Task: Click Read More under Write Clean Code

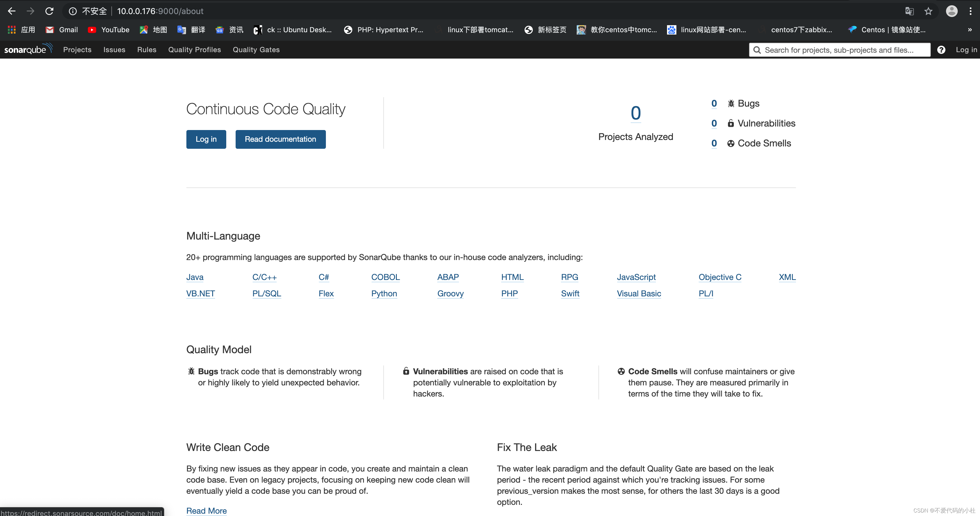Action: (207, 511)
